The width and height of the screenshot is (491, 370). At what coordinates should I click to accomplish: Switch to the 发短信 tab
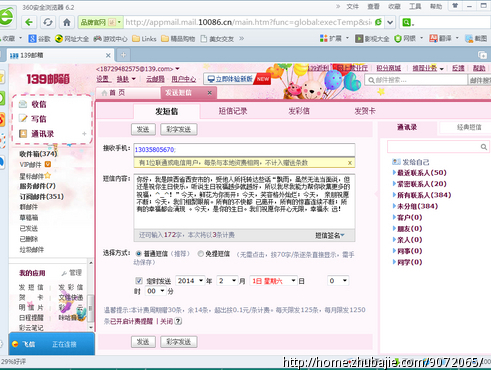pyautogui.click(x=166, y=111)
